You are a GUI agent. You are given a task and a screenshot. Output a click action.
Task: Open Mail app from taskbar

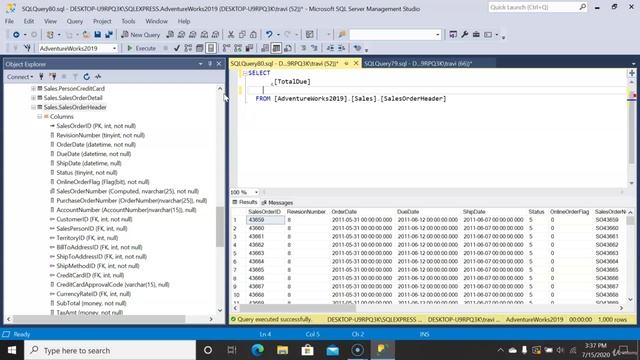(x=333, y=350)
